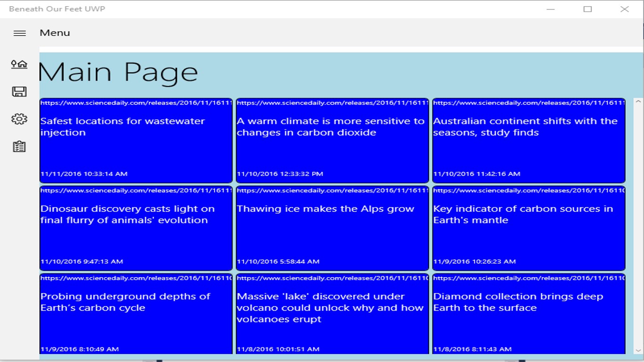Click timestamp '11/10/2016 11:42:16 AM'
This screenshot has width=644, height=362.
coord(477,174)
